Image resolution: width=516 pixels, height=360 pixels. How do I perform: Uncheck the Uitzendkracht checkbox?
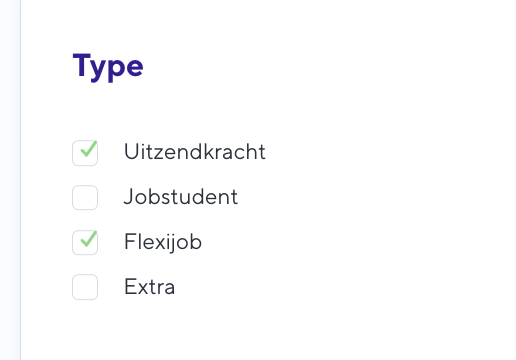pyautogui.click(x=85, y=153)
